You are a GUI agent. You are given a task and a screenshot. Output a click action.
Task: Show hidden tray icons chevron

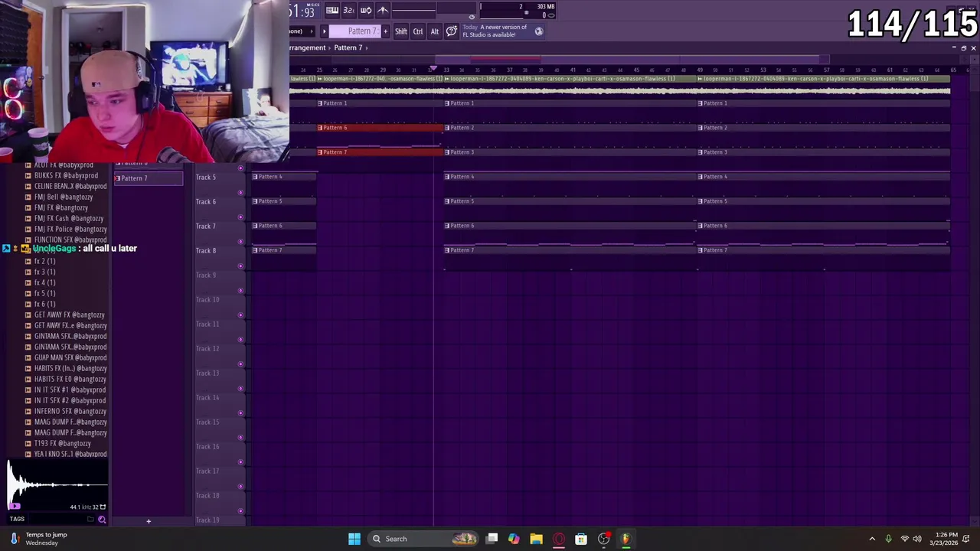tap(872, 539)
